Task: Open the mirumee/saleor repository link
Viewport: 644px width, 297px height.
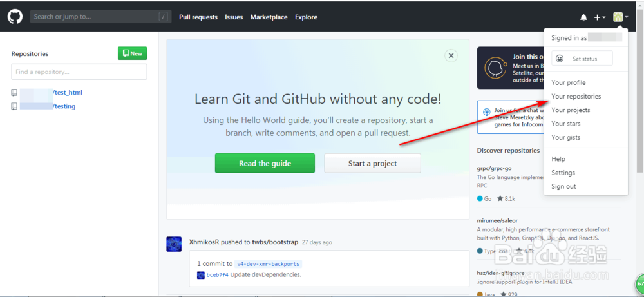Action: [x=497, y=220]
